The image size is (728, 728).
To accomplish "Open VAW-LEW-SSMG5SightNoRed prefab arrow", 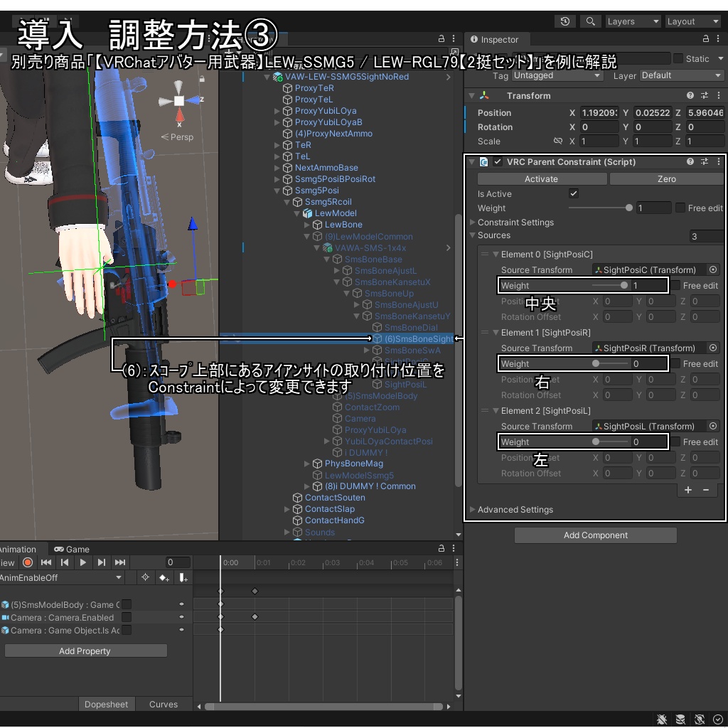I will tap(448, 77).
